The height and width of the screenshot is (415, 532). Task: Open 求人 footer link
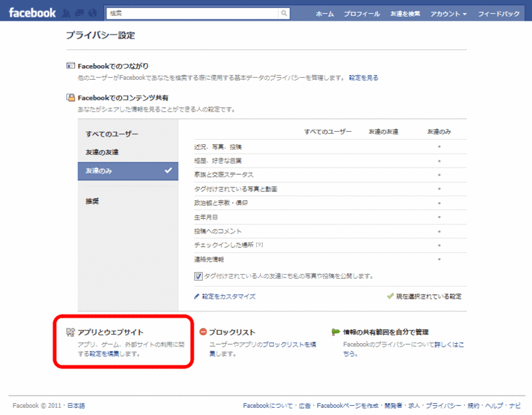coord(414,406)
